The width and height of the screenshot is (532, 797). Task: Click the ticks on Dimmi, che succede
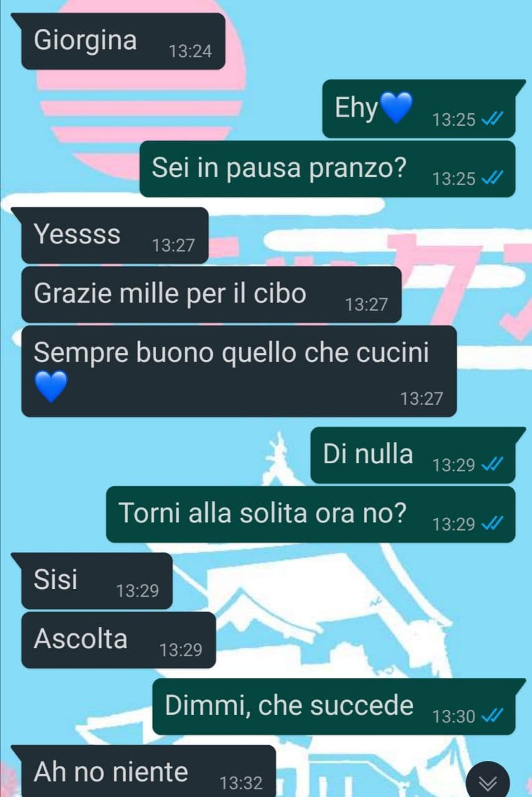click(x=493, y=716)
